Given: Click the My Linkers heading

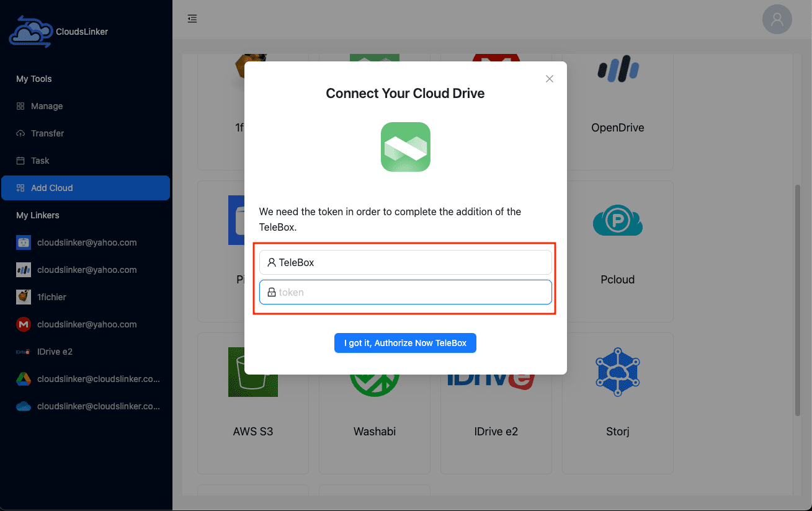Looking at the screenshot, I should pyautogui.click(x=38, y=215).
